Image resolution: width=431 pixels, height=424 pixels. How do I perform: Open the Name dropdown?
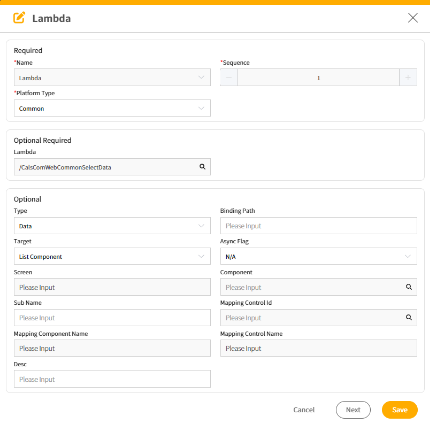click(112, 77)
